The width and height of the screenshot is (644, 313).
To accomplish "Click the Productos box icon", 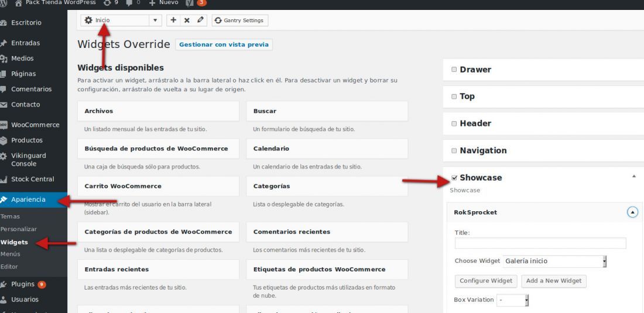I will (x=4, y=140).
